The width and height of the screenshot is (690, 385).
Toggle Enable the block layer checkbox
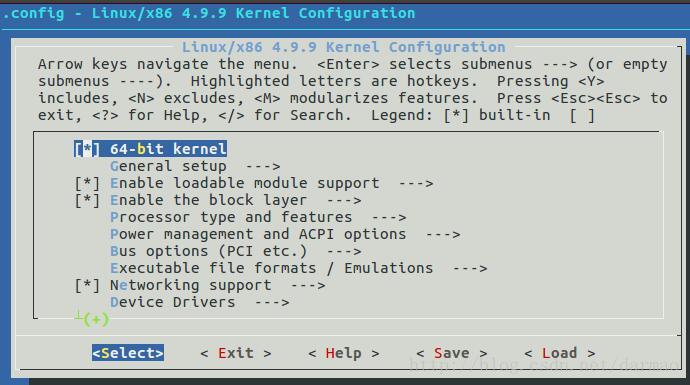click(87, 201)
